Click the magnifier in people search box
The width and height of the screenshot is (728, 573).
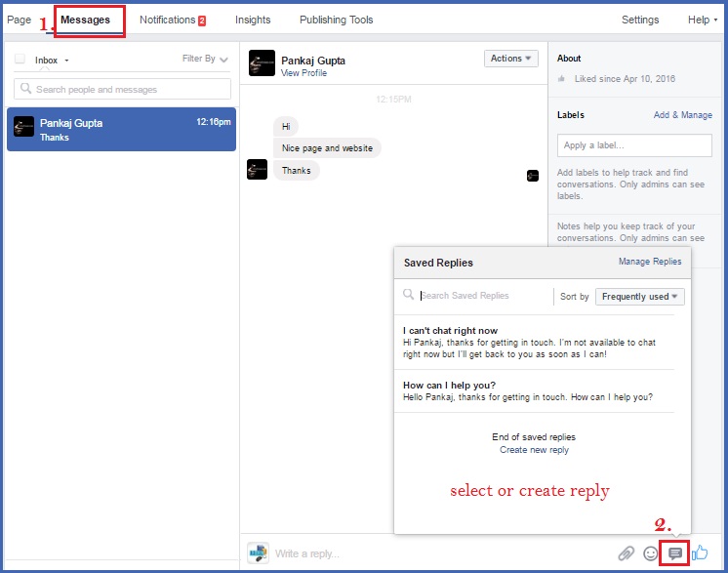tap(25, 88)
